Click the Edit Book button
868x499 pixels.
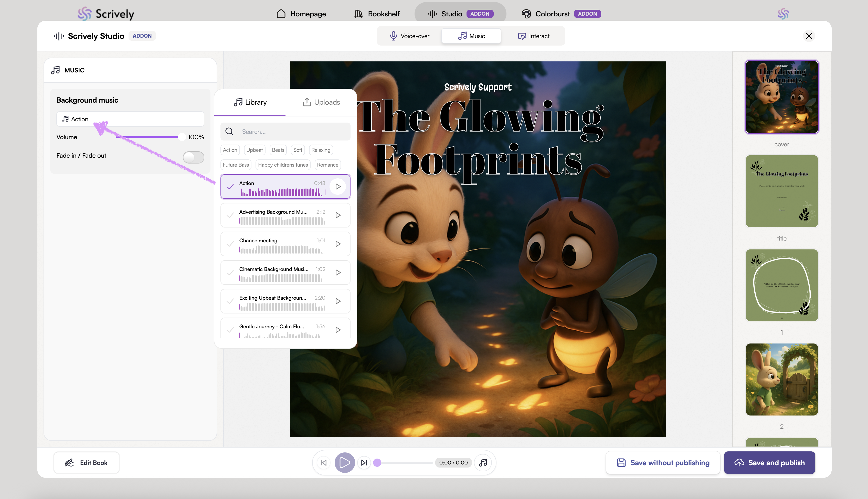tap(86, 463)
